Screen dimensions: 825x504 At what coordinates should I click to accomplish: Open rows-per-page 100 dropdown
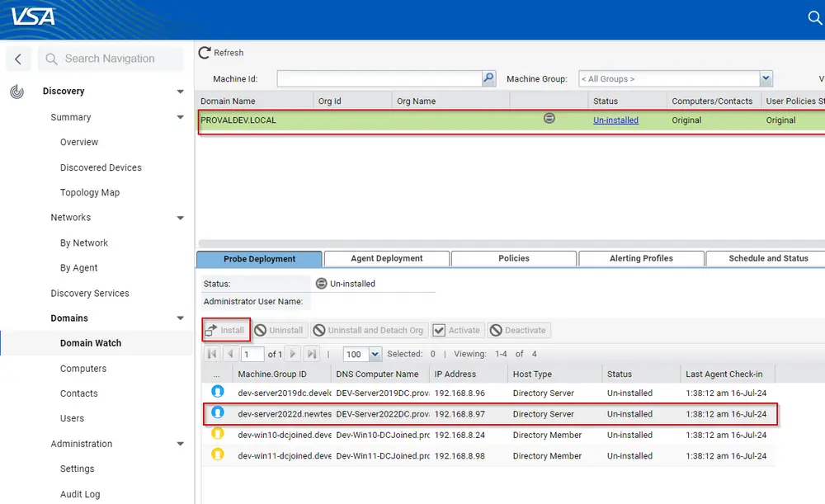[x=375, y=354]
